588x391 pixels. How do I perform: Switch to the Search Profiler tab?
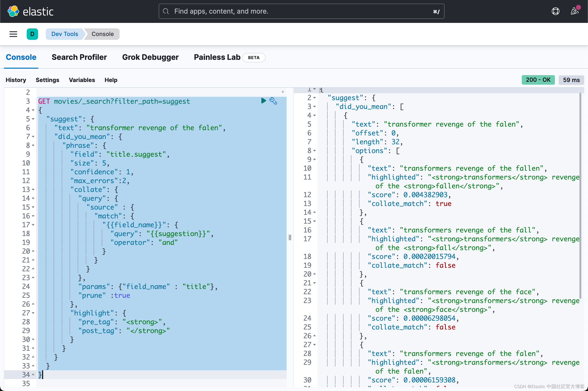click(79, 57)
